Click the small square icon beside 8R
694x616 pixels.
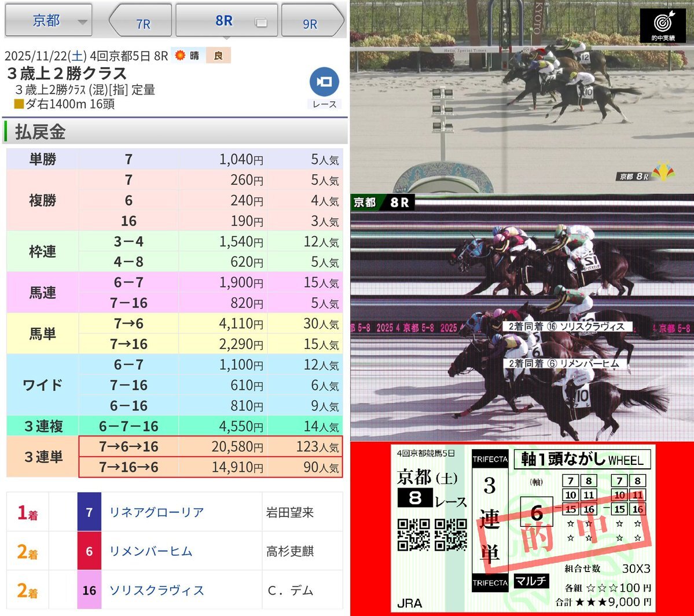tap(261, 23)
